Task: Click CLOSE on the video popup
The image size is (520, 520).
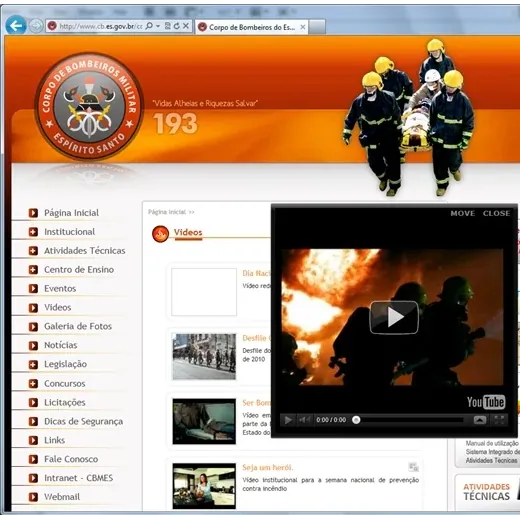Action: [x=496, y=213]
